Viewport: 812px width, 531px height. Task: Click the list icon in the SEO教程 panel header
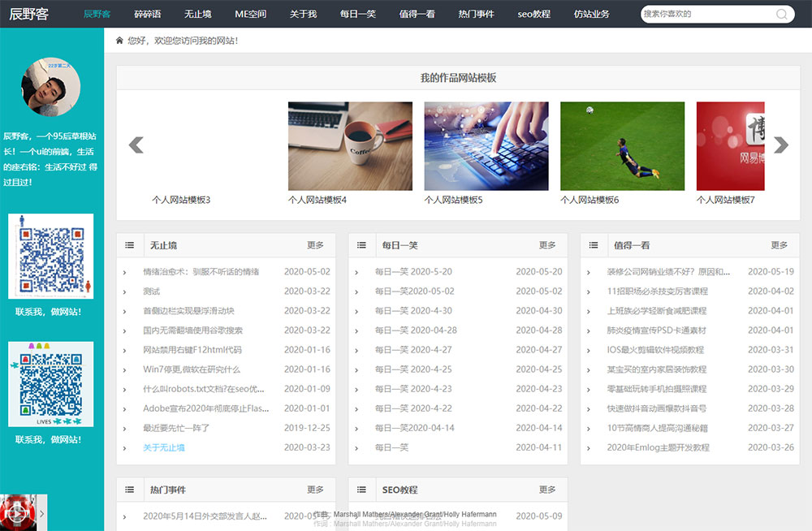(x=362, y=490)
